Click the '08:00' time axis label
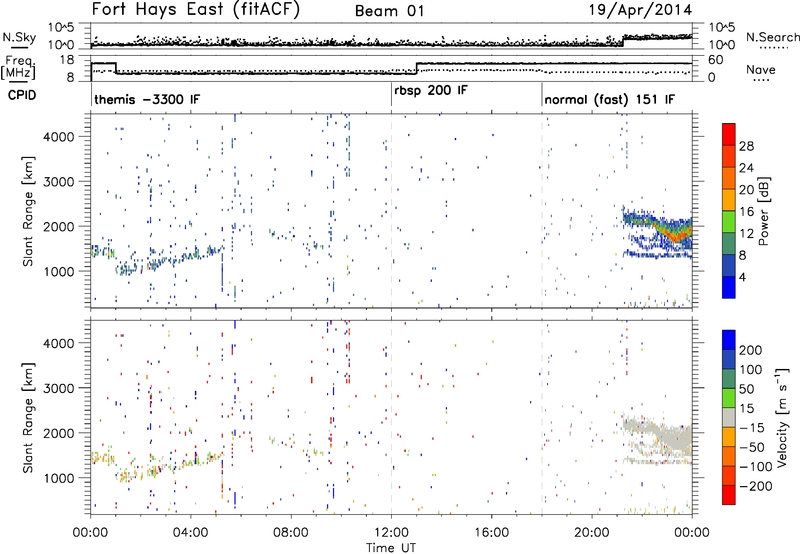Screen dimensions: 800x554 tap(291, 533)
